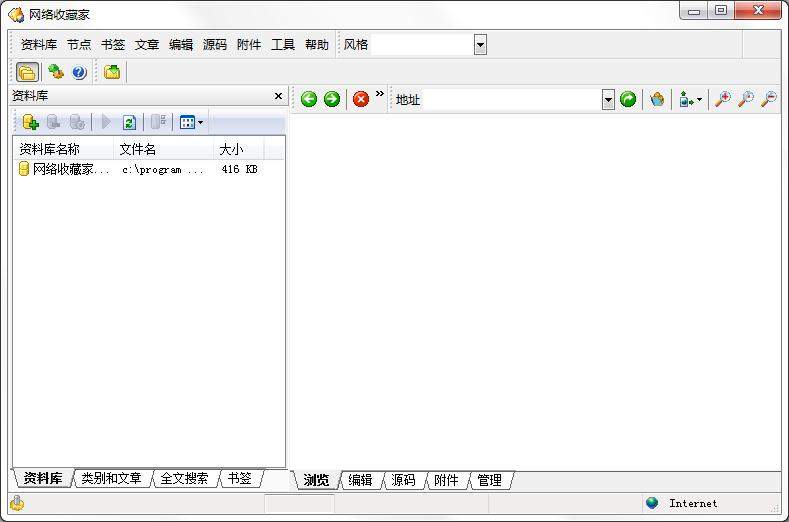
Task: Open help with the blue question mark icon
Action: [x=79, y=72]
